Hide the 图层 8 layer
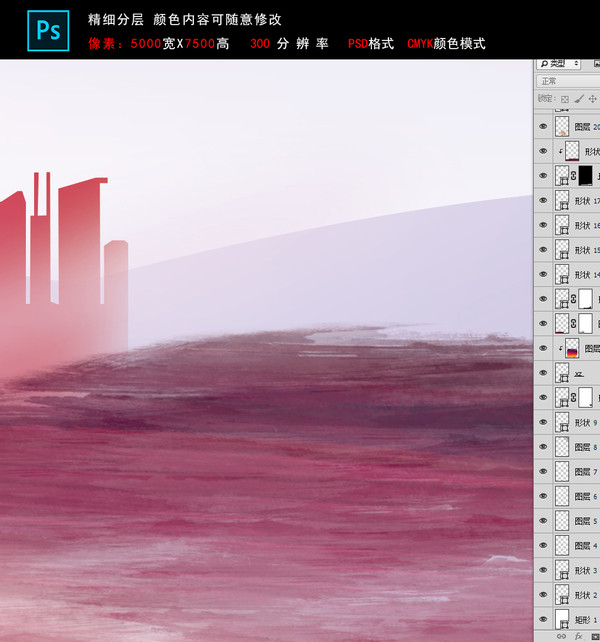The width and height of the screenshot is (600, 642). click(x=543, y=447)
